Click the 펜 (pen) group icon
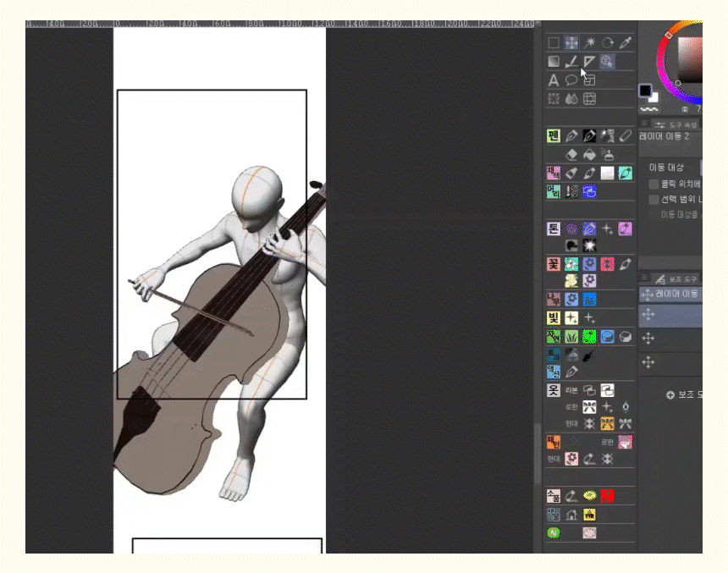Viewport: 728px width, 573px height. point(554,135)
